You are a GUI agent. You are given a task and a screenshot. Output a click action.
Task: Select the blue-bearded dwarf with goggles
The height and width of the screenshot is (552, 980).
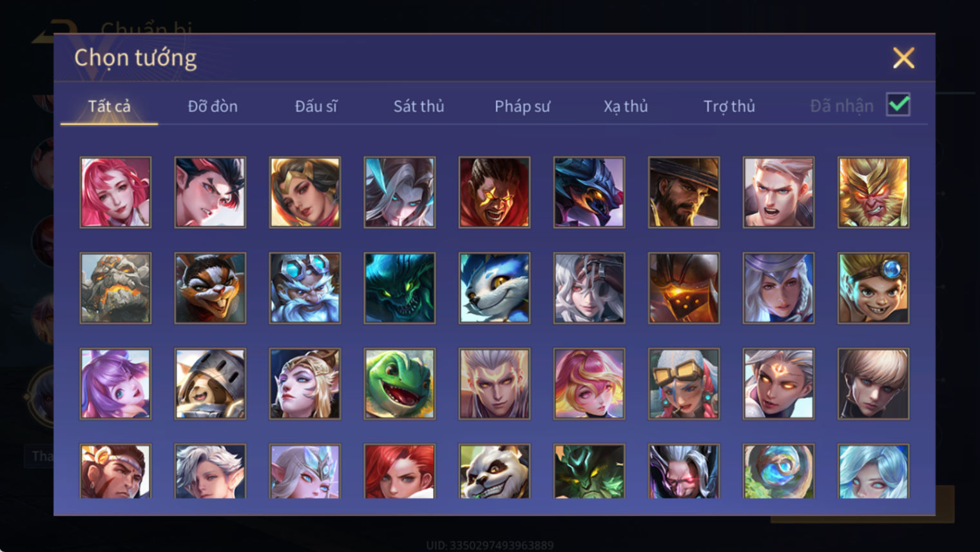point(305,288)
